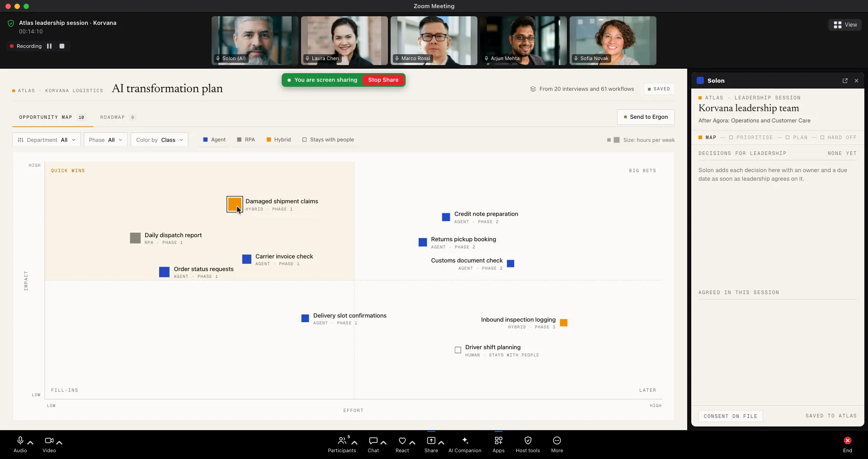Pause the recording

(49, 46)
